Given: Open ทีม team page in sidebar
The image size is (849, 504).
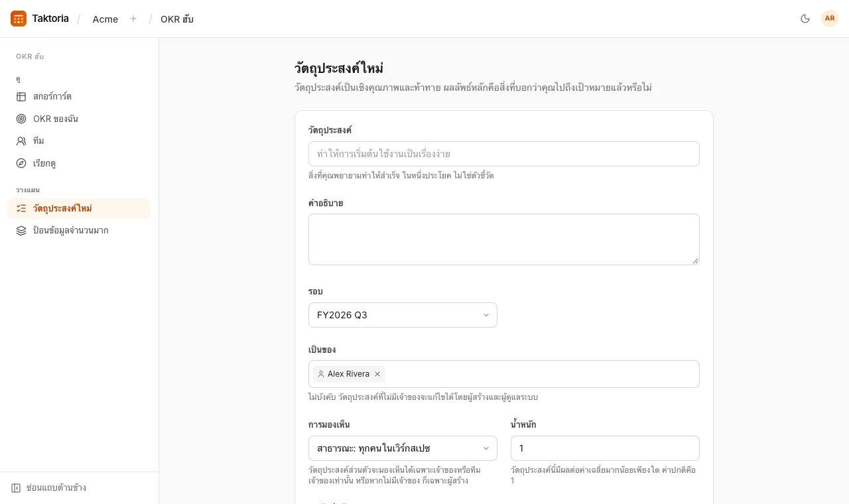Looking at the screenshot, I should point(80,141).
